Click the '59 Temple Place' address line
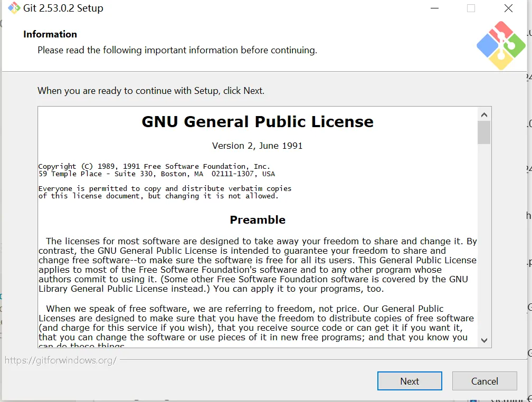 pyautogui.click(x=156, y=174)
